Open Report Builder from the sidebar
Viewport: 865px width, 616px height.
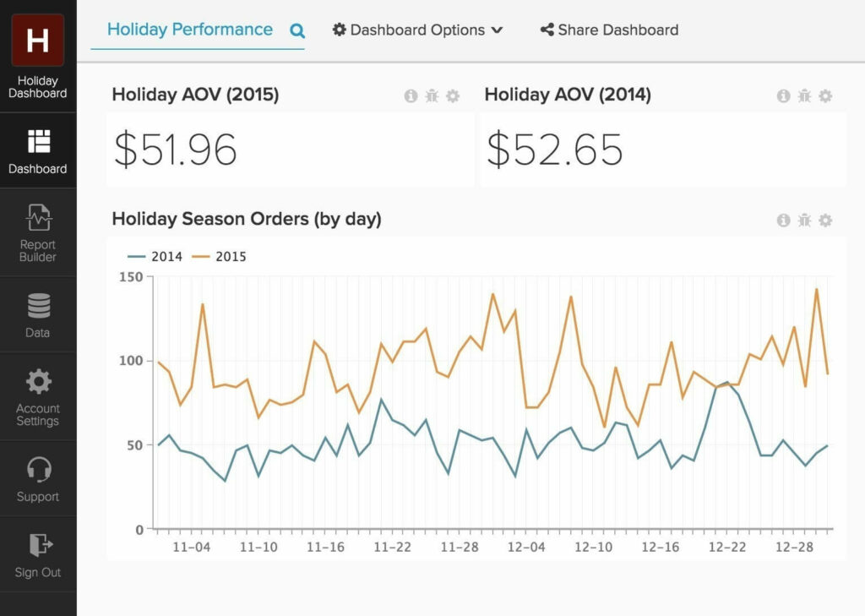[x=39, y=217]
